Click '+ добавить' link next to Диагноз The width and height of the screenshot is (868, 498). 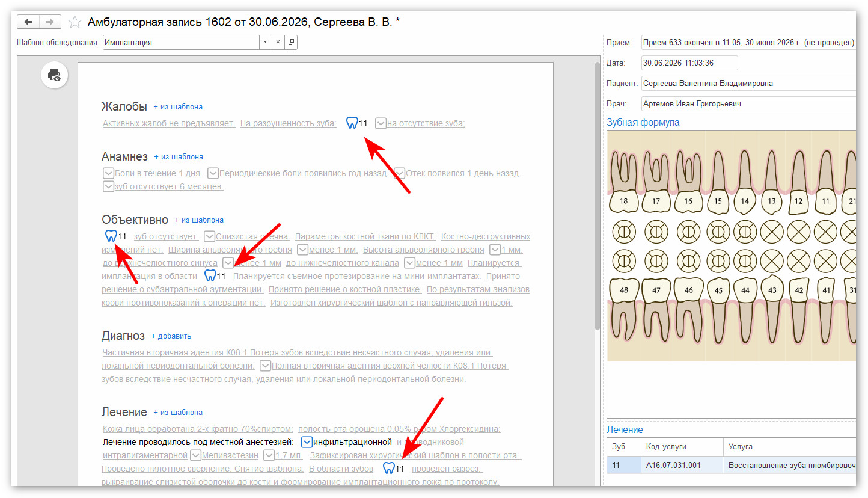tap(171, 336)
